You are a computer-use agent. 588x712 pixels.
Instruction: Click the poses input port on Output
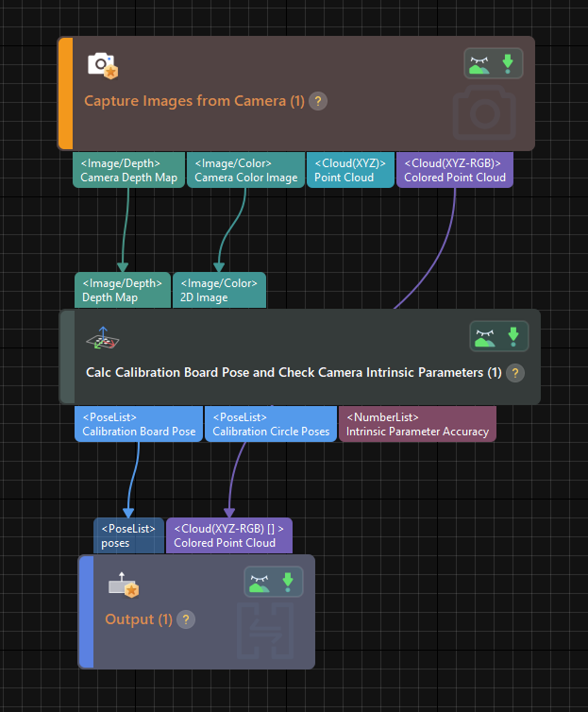pyautogui.click(x=128, y=535)
